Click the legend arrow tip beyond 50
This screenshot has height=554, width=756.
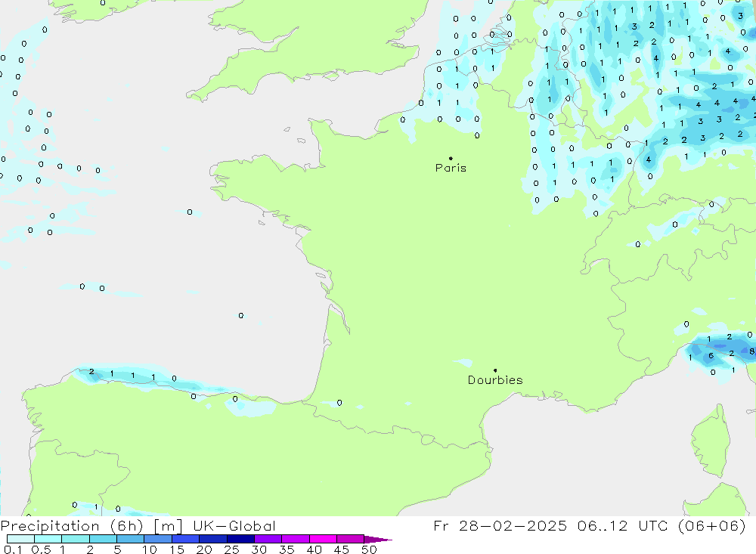(x=379, y=540)
